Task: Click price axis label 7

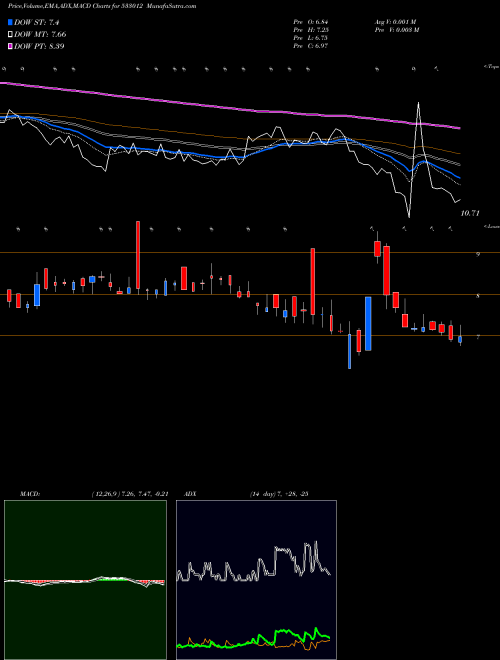Action: [x=477, y=337]
